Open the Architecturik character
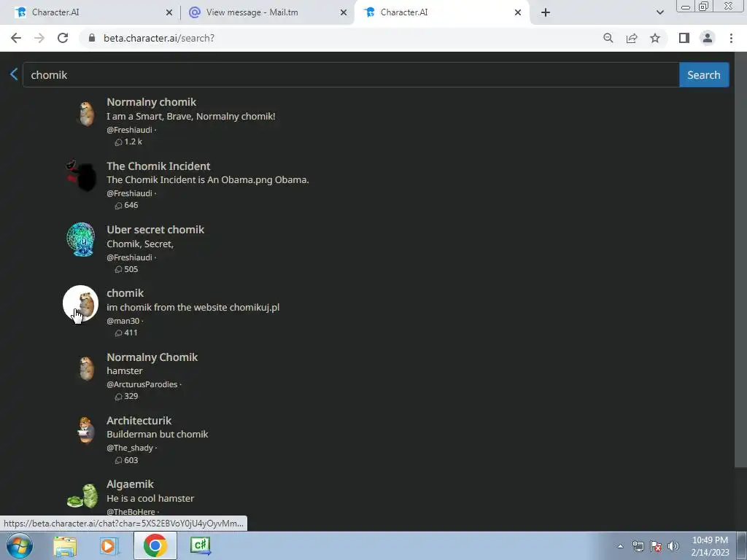The width and height of the screenshot is (747, 560). point(139,421)
